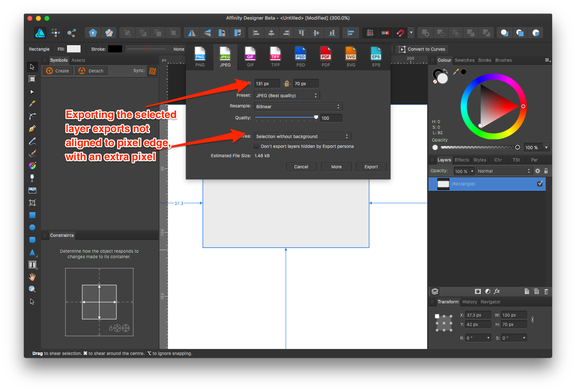Click Flip Horizontal toolbar icon
The image size is (576, 392).
pos(192,32)
